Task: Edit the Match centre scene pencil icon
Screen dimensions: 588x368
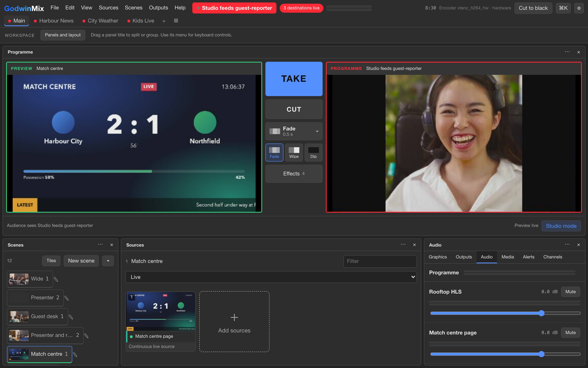Action: 75,354
